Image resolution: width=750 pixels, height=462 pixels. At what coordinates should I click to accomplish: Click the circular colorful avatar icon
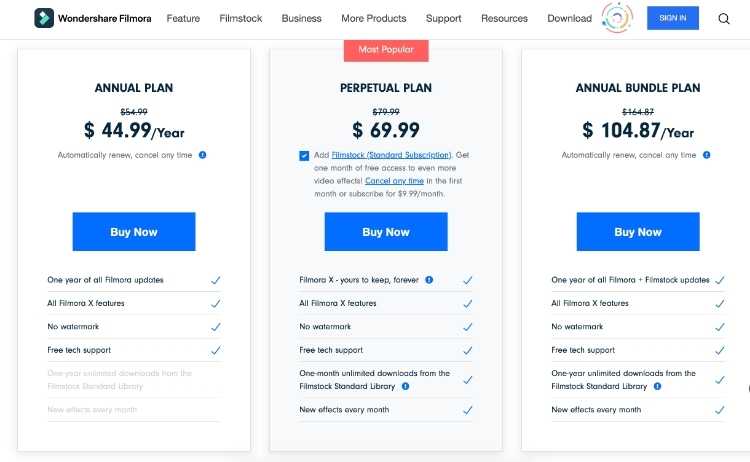617,18
